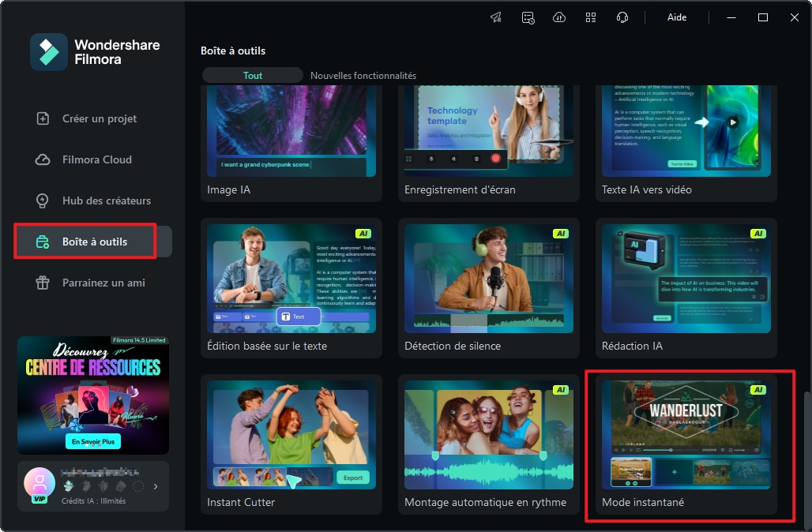Open the Aide menu
The image size is (812, 532).
point(677,17)
